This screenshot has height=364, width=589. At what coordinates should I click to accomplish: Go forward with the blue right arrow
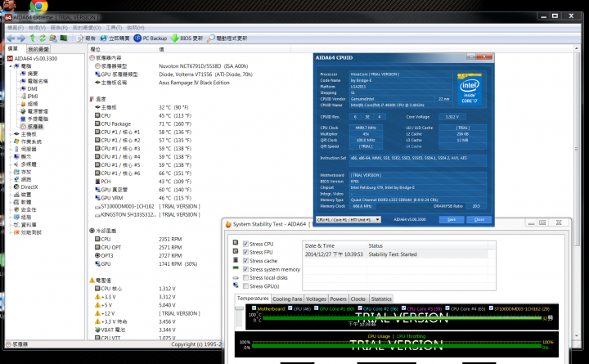click(21, 38)
